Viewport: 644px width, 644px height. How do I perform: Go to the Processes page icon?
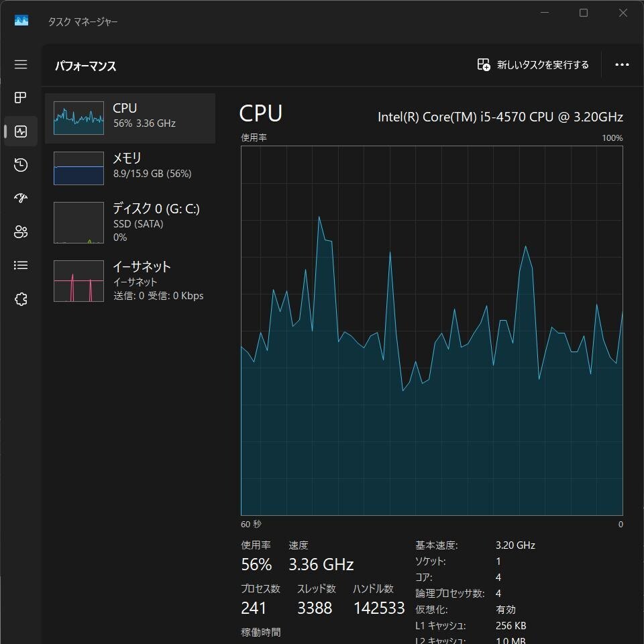(x=21, y=98)
